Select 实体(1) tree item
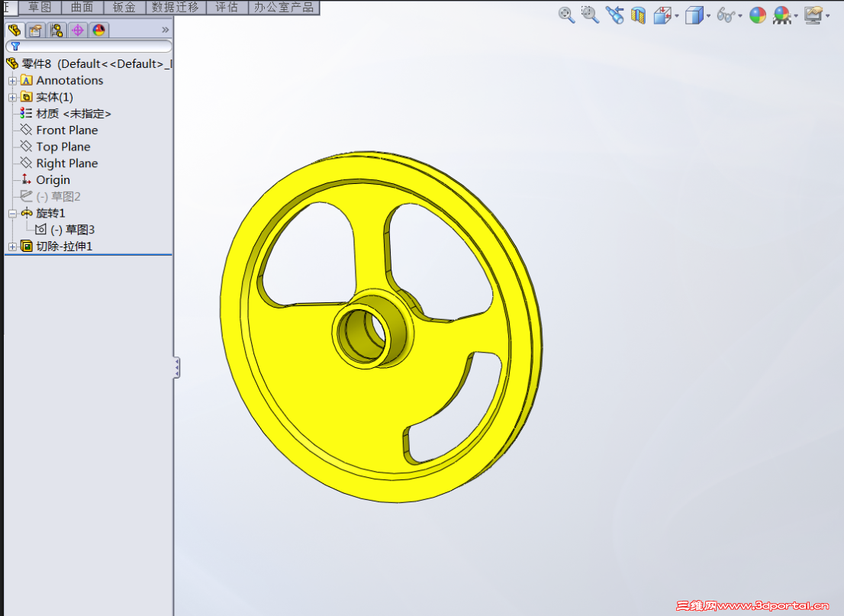The image size is (844, 616). tap(54, 97)
